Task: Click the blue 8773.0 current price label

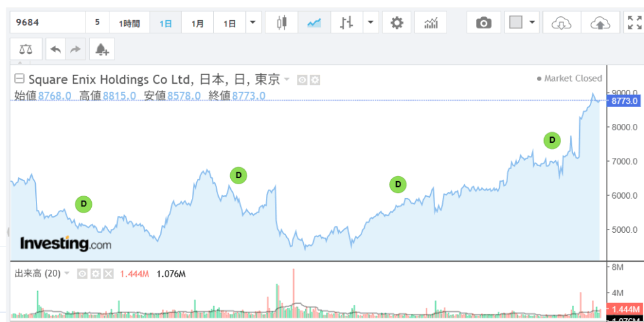Action: pos(623,101)
